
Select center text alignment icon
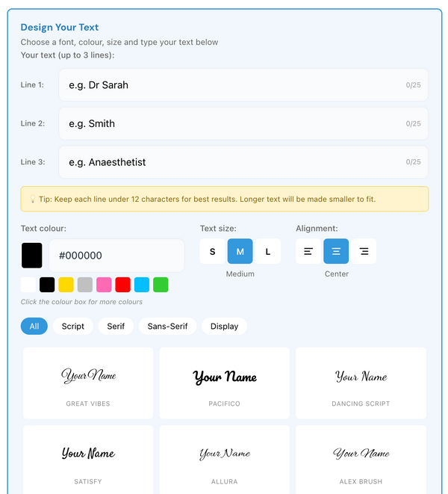(336, 252)
